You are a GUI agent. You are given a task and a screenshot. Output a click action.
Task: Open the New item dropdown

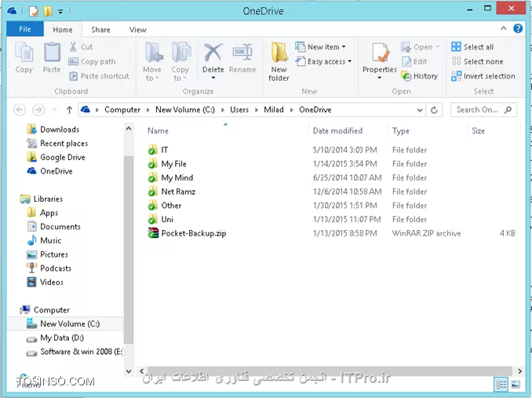pyautogui.click(x=321, y=47)
